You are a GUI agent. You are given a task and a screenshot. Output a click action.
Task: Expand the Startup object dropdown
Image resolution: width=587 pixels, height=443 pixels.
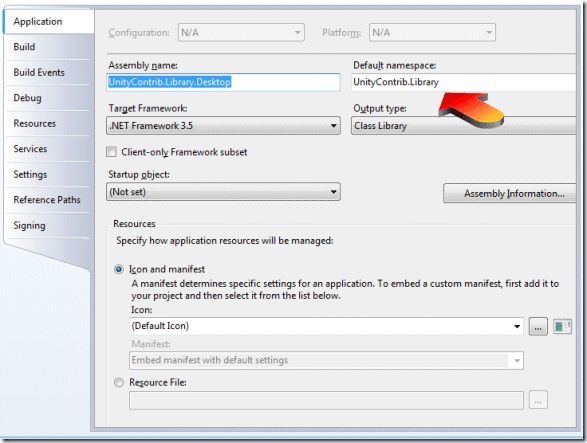pos(223,192)
